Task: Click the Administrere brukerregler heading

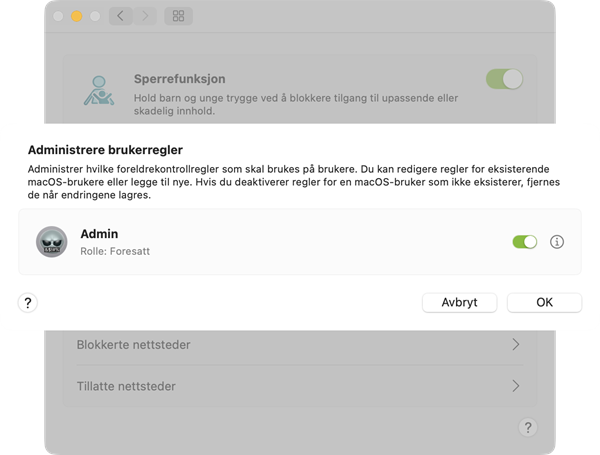Action: point(105,150)
